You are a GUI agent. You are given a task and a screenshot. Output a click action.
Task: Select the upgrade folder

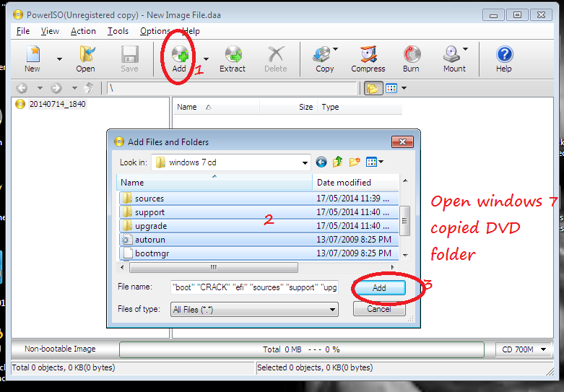coord(259,226)
